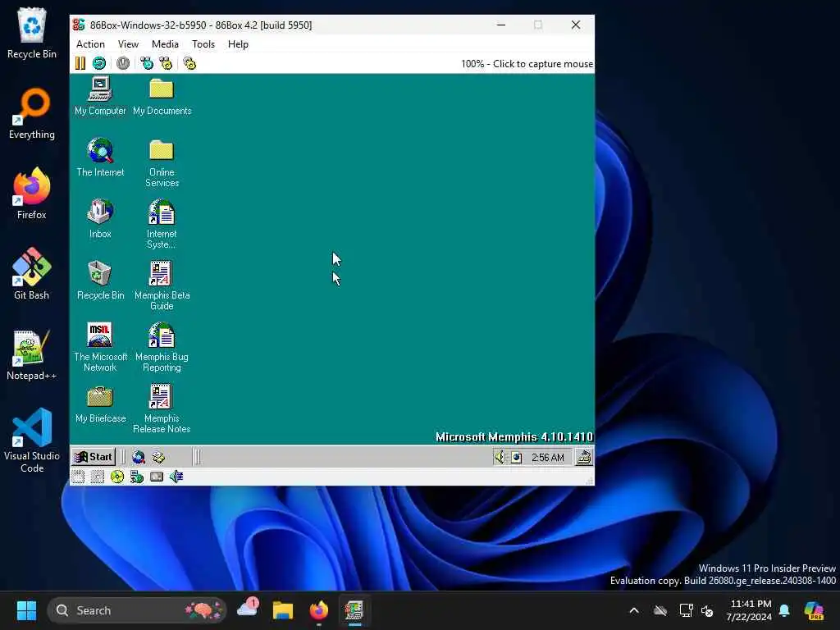Click 86Box status bar sound icon
This screenshot has height=630, width=840.
click(x=176, y=477)
